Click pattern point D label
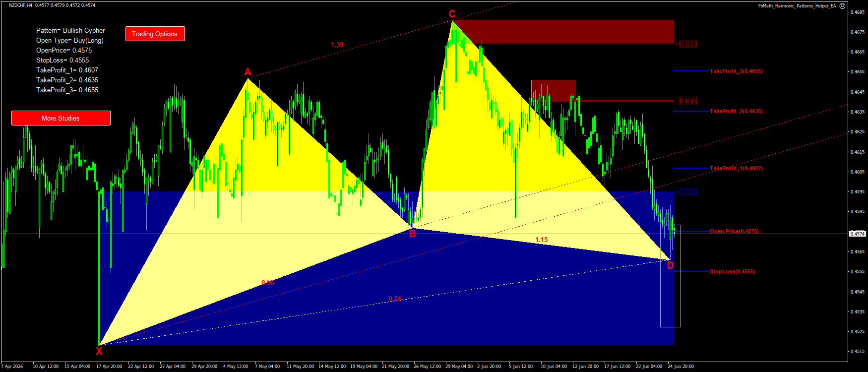 click(670, 265)
